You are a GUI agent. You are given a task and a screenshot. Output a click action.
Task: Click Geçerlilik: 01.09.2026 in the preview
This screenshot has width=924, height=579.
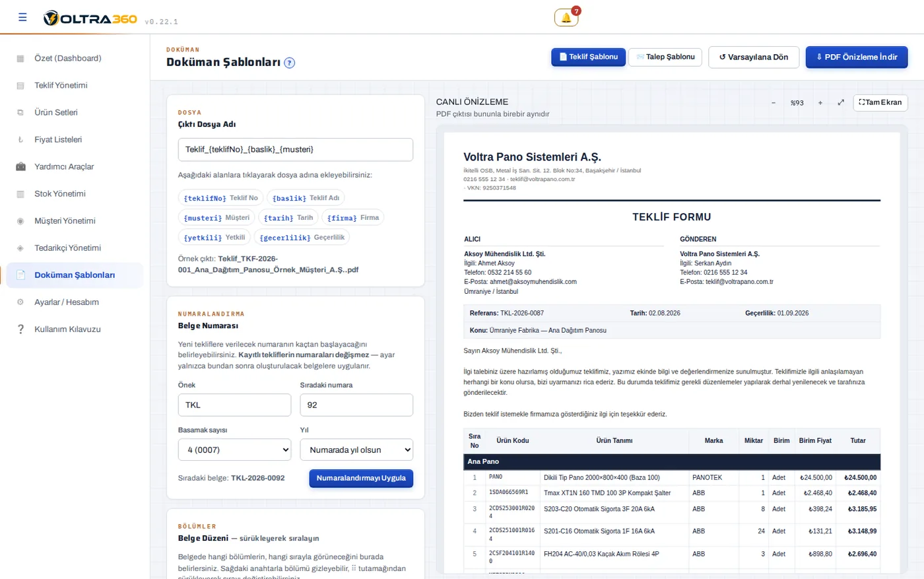pos(777,314)
